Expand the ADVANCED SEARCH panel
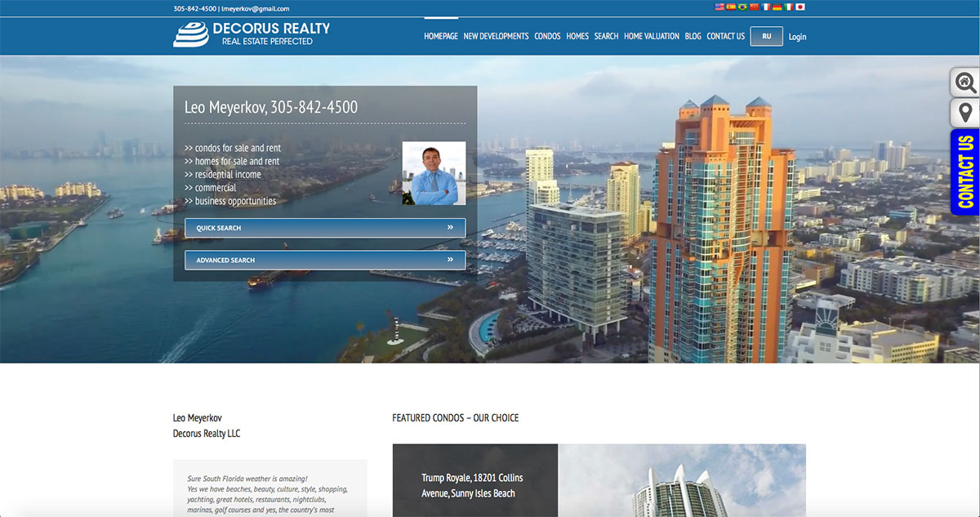980x517 pixels. click(325, 260)
